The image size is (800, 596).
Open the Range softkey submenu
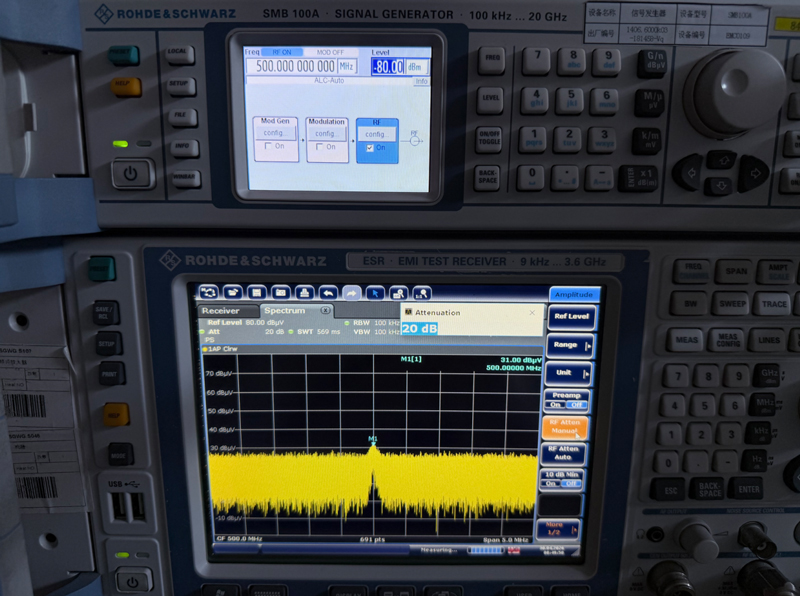(570, 345)
